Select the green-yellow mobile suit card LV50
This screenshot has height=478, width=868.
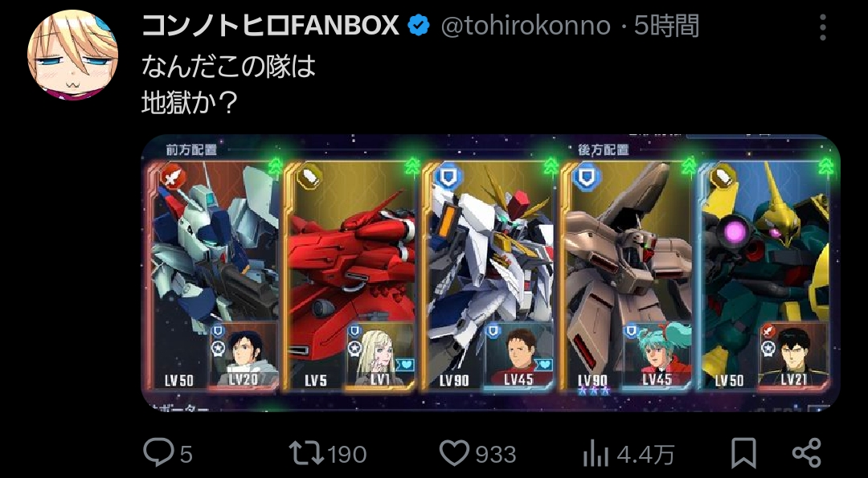pyautogui.click(x=765, y=276)
